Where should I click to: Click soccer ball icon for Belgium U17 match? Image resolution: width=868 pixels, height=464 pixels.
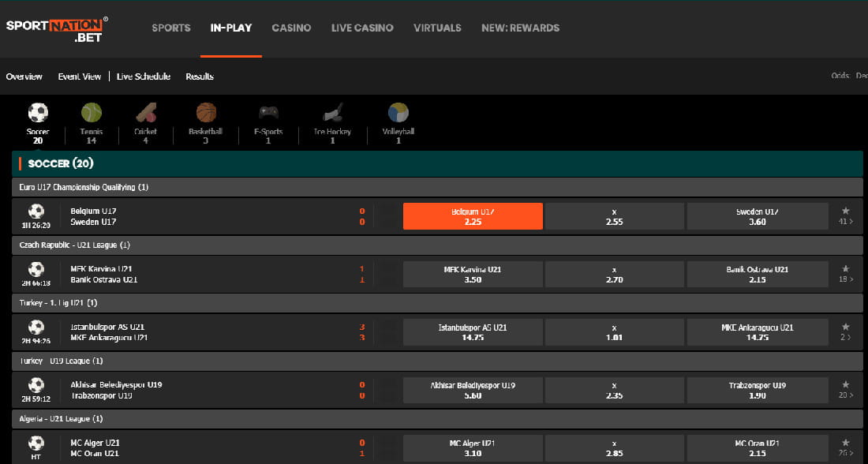36,211
